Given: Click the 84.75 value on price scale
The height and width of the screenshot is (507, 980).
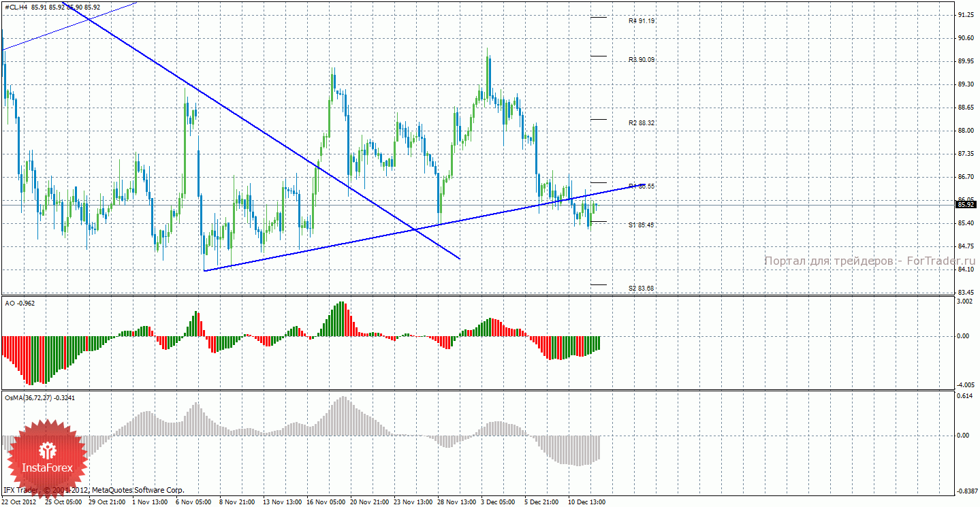Looking at the screenshot, I should (966, 246).
